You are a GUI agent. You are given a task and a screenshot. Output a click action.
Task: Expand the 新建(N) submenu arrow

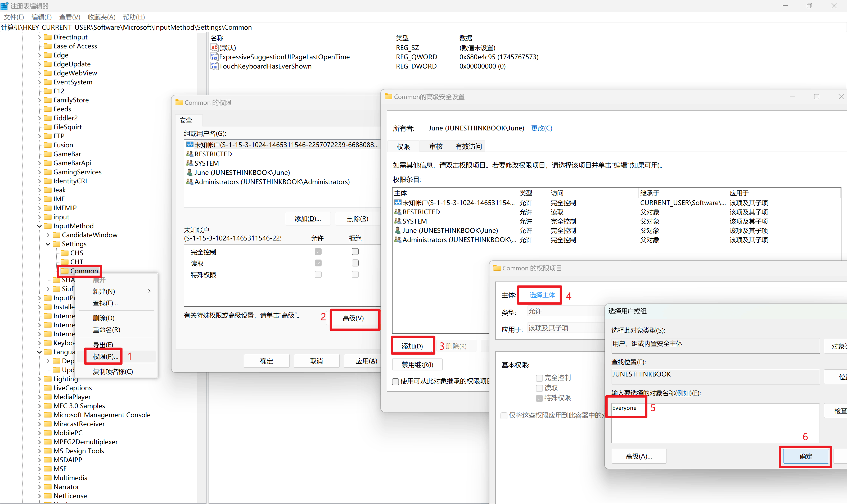click(x=149, y=291)
